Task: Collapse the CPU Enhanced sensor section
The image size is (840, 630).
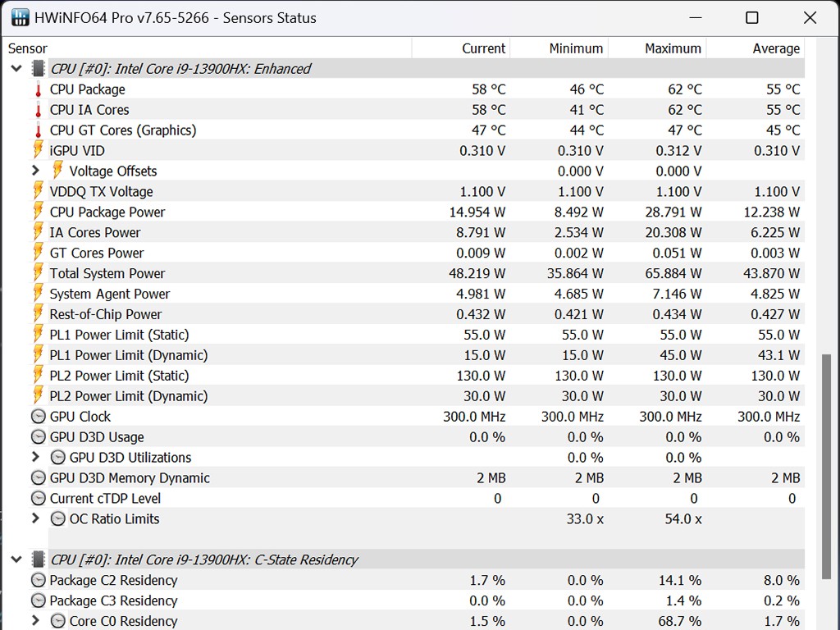Action: [16, 69]
